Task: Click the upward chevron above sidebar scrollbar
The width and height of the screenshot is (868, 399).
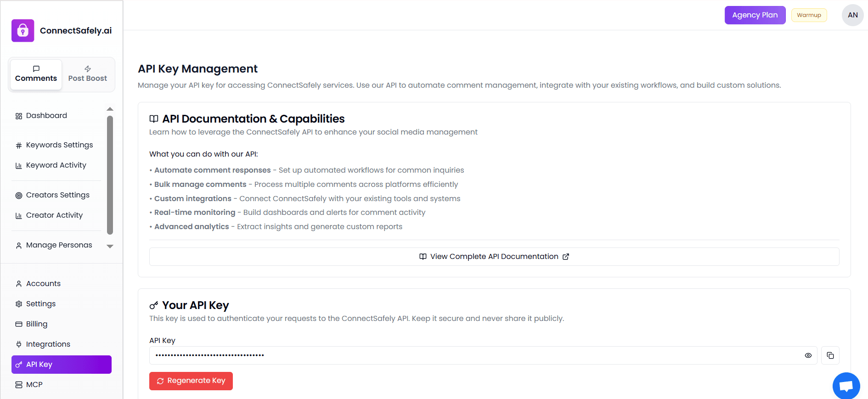Action: [x=110, y=109]
